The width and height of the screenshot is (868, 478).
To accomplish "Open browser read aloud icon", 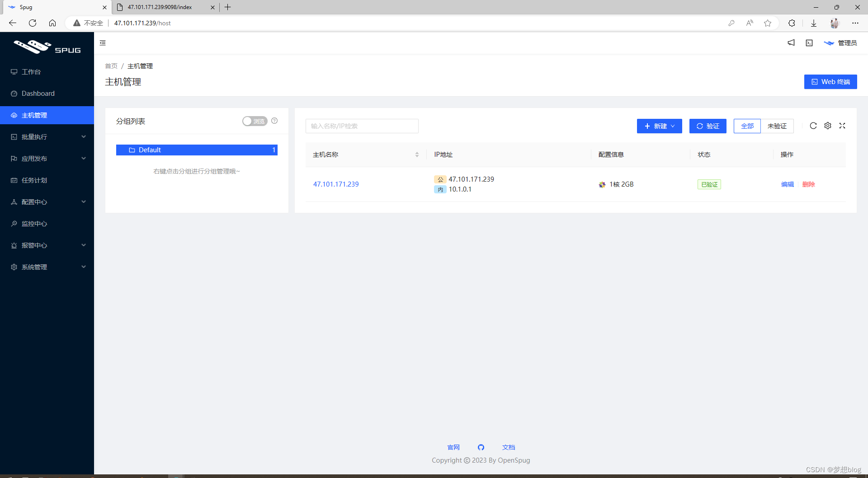I will click(x=750, y=23).
